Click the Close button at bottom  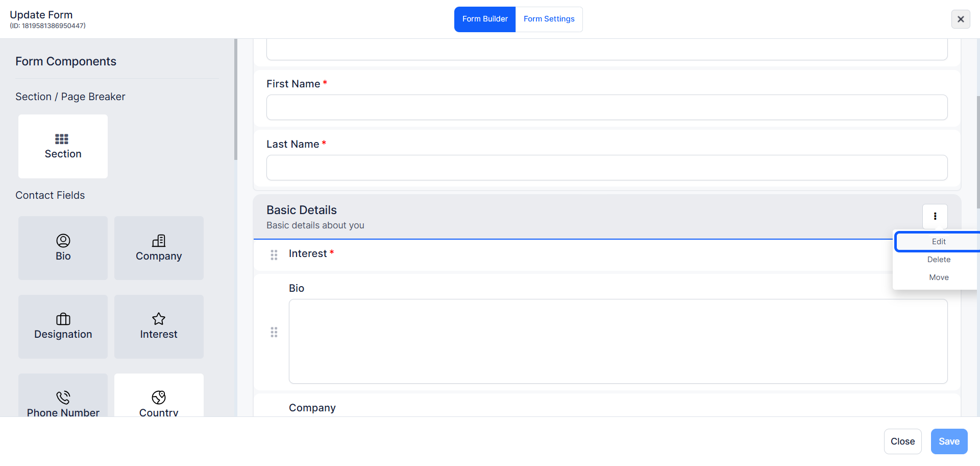click(902, 441)
